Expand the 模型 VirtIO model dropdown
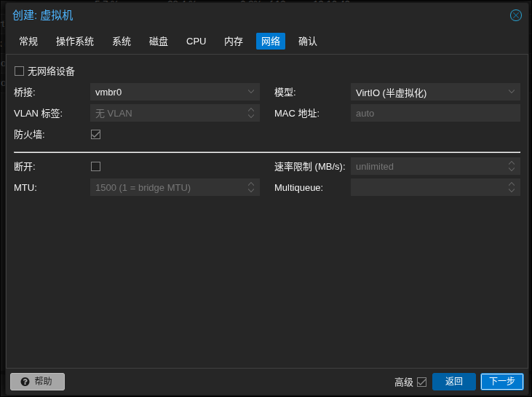The height and width of the screenshot is (397, 532). pyautogui.click(x=512, y=92)
